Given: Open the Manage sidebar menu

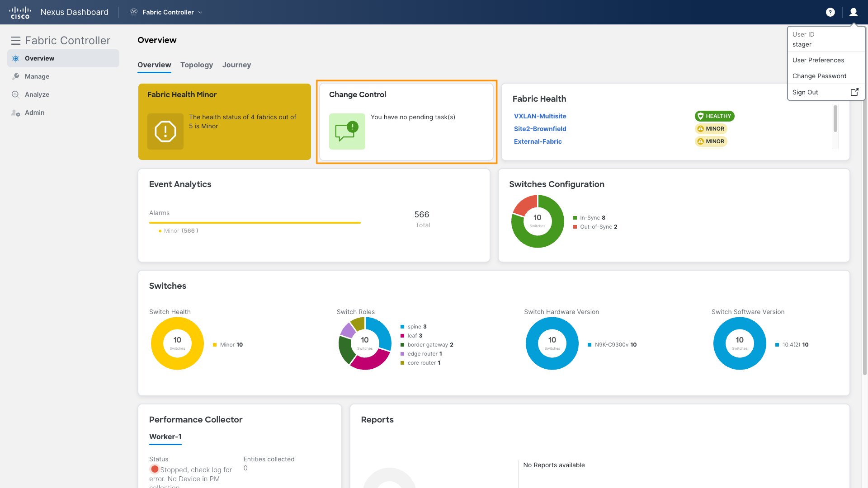Looking at the screenshot, I should tap(63, 76).
